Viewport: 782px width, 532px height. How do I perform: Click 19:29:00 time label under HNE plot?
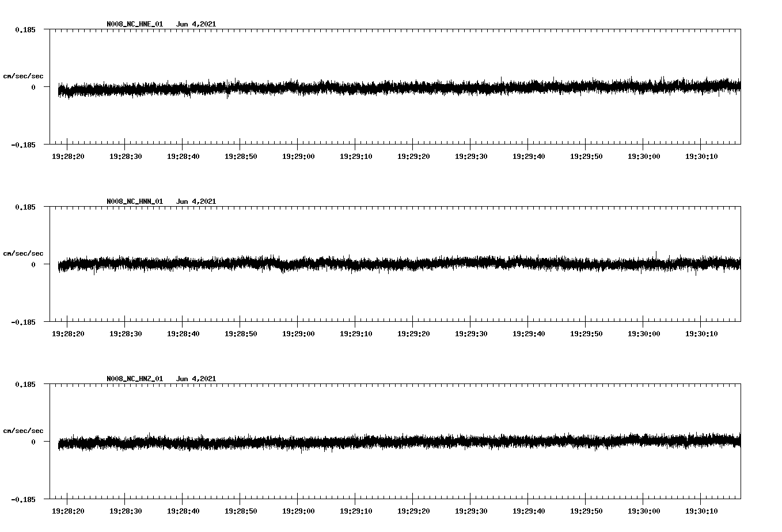(x=298, y=156)
